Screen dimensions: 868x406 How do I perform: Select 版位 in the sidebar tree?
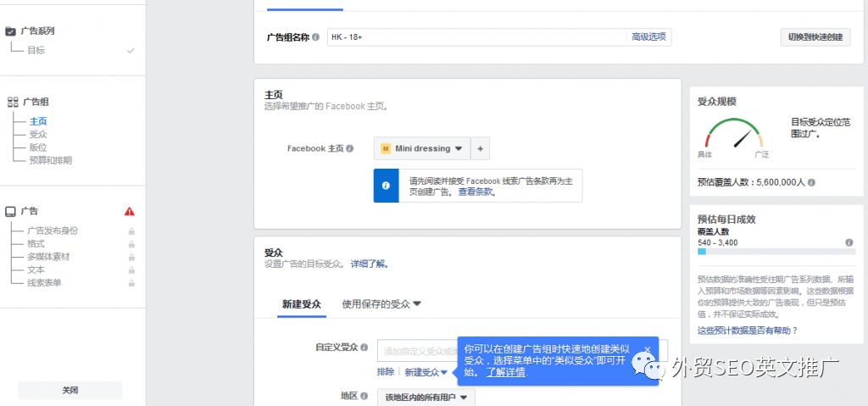coord(38,147)
